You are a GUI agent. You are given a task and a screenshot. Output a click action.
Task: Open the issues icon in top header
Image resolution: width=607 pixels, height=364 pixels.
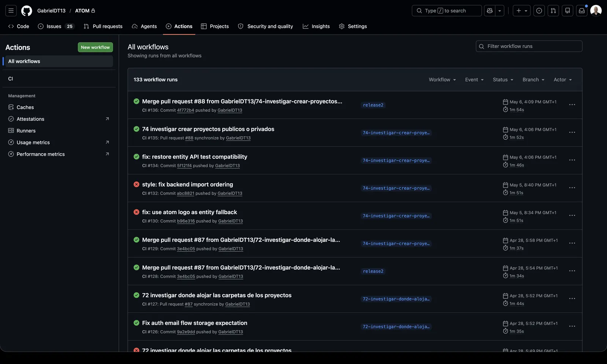(539, 11)
